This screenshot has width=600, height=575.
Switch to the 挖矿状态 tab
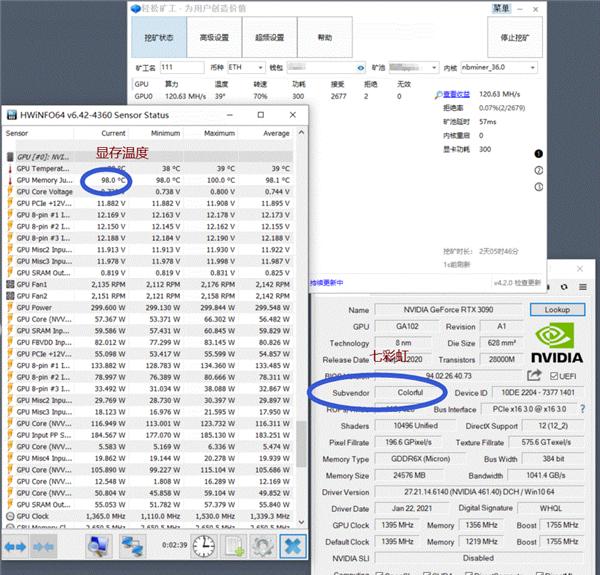click(159, 37)
